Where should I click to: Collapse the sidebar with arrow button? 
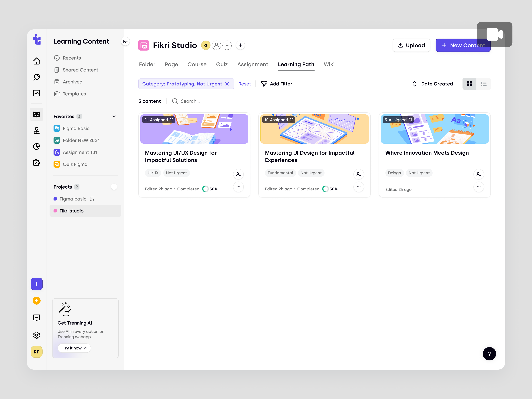pos(125,41)
